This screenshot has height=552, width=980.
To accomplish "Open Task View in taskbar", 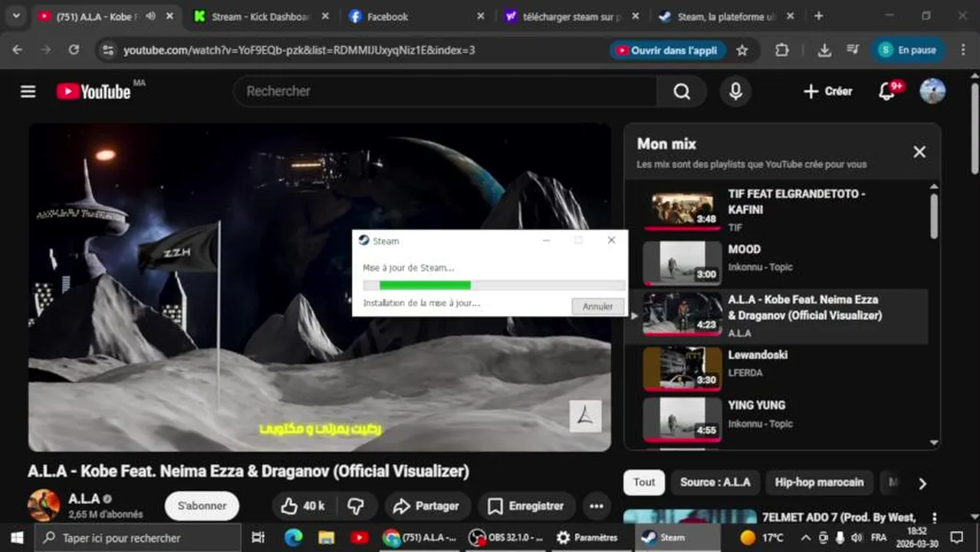I will click(258, 537).
